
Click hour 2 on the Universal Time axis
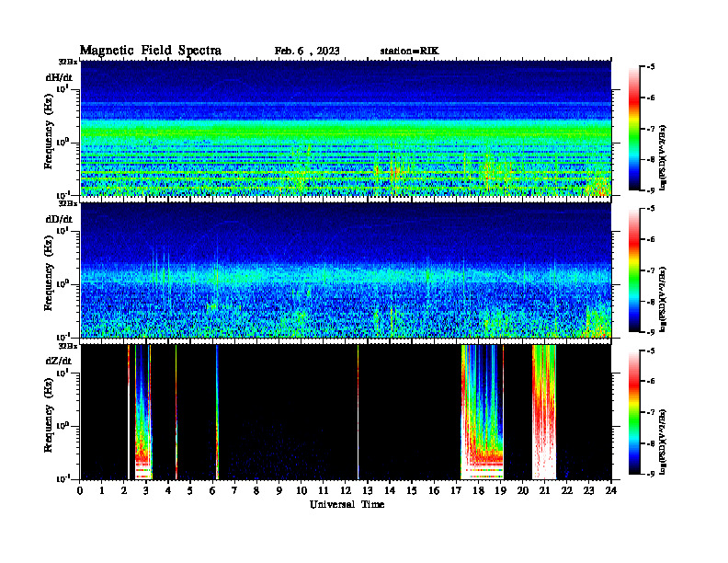124,490
